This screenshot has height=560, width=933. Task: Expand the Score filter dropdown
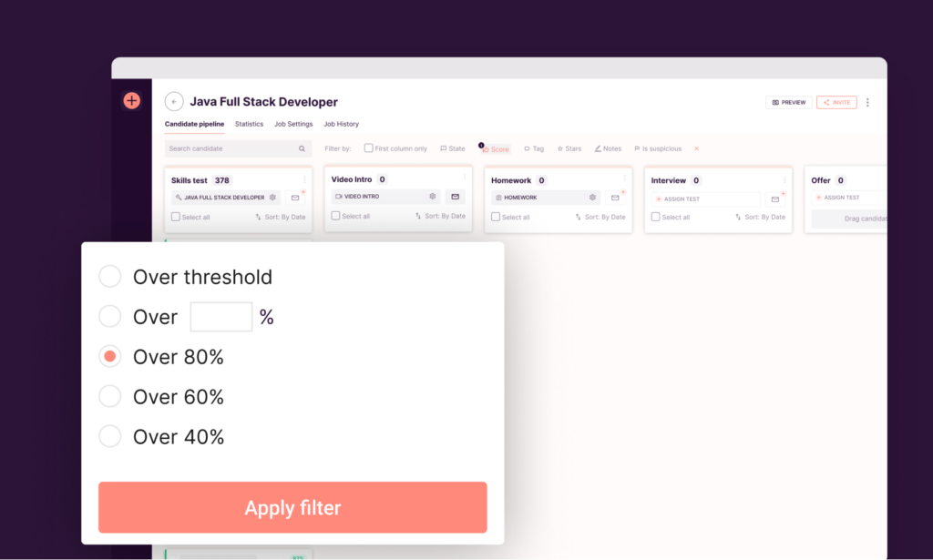pos(497,149)
